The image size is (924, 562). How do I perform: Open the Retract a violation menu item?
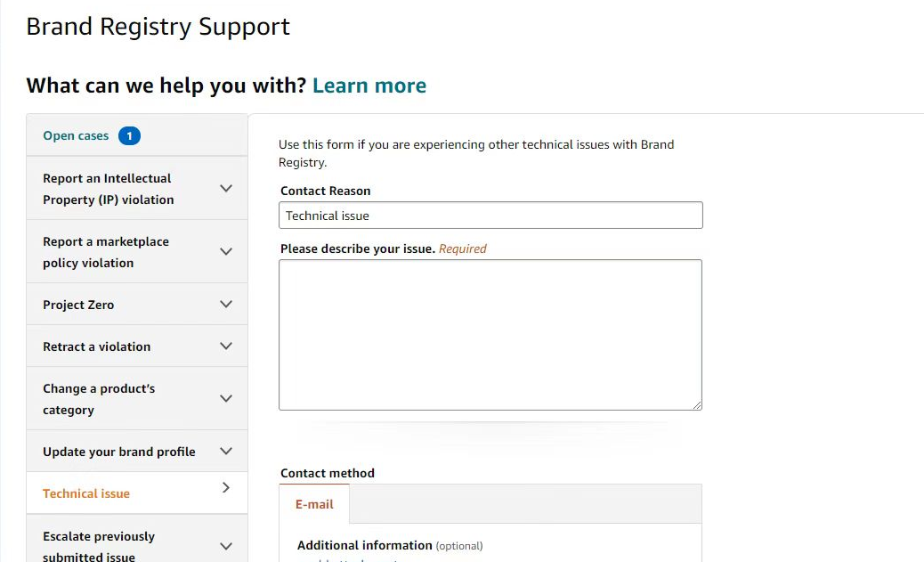pos(96,346)
